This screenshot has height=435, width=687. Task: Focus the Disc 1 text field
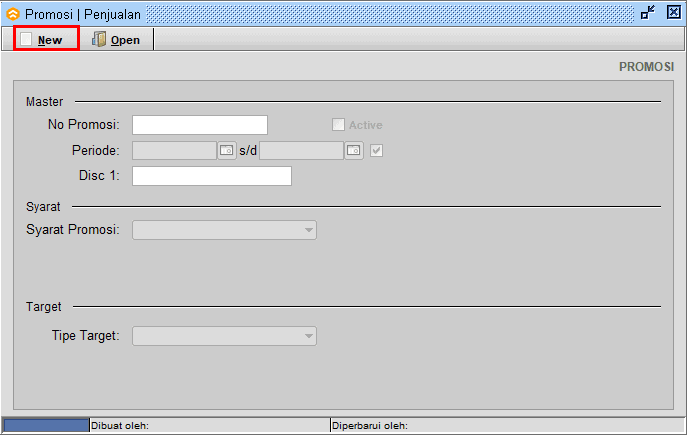click(x=211, y=176)
